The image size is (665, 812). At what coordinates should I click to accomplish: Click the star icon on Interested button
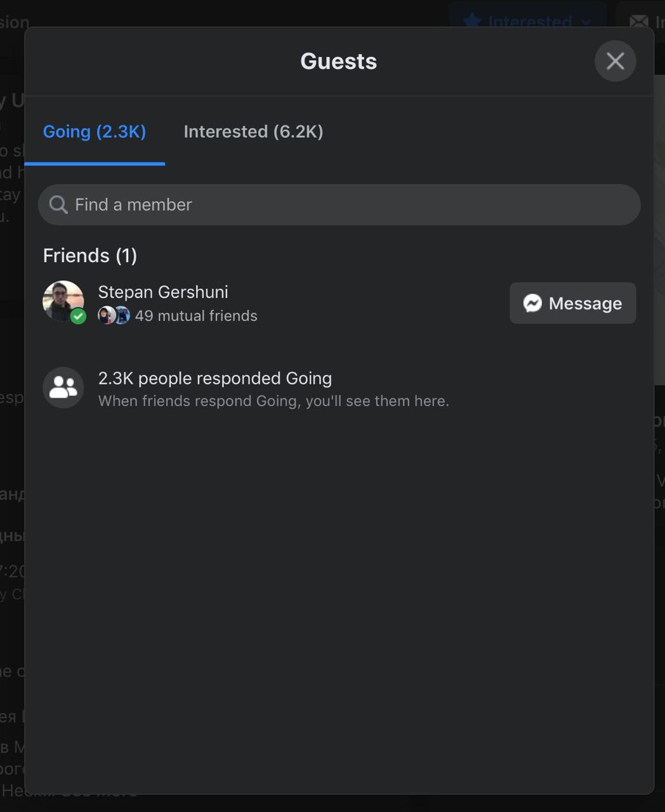471,21
